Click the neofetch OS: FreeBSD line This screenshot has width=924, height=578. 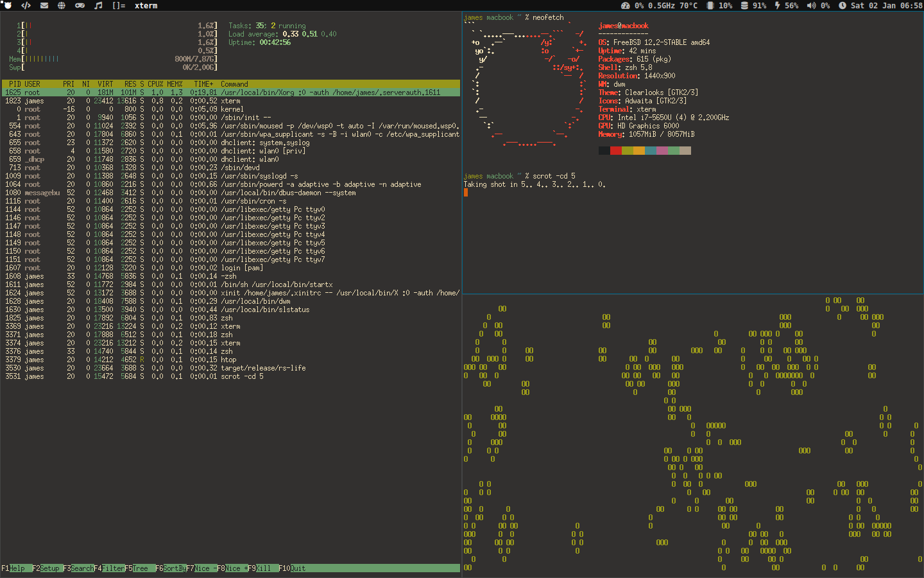[654, 42]
